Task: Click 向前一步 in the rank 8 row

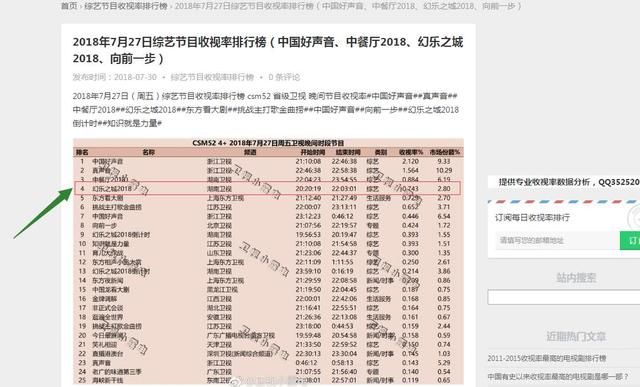Action: [104, 225]
